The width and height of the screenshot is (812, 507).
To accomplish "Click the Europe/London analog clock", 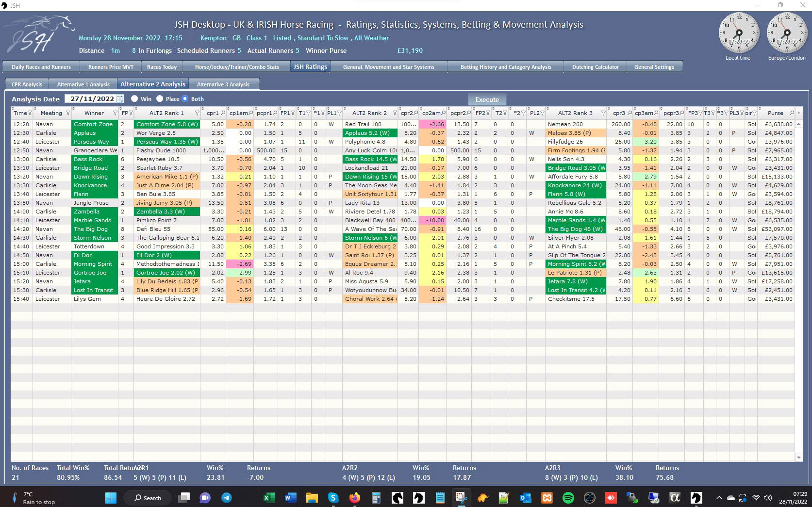I will [x=787, y=33].
